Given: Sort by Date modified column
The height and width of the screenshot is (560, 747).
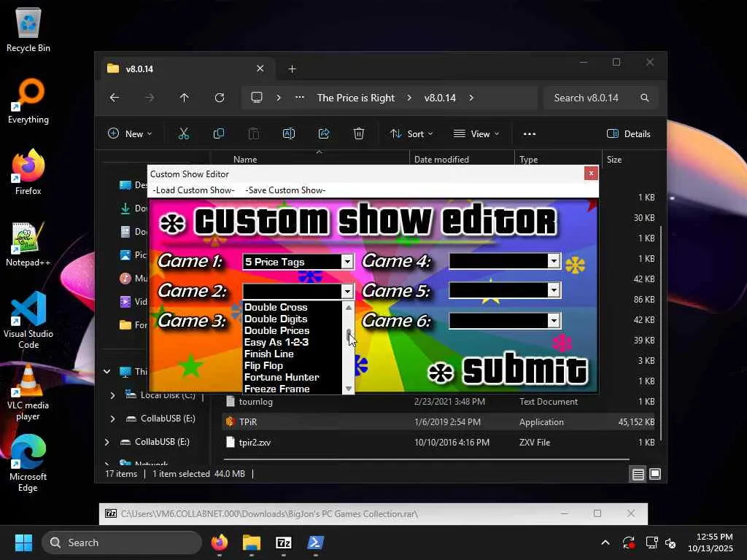Looking at the screenshot, I should tap(441, 160).
